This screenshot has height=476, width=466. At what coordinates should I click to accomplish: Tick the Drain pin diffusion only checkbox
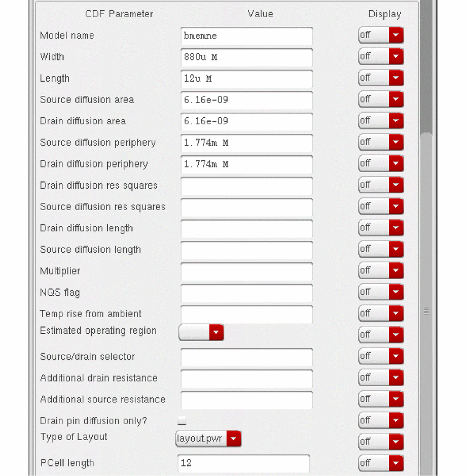(182, 421)
